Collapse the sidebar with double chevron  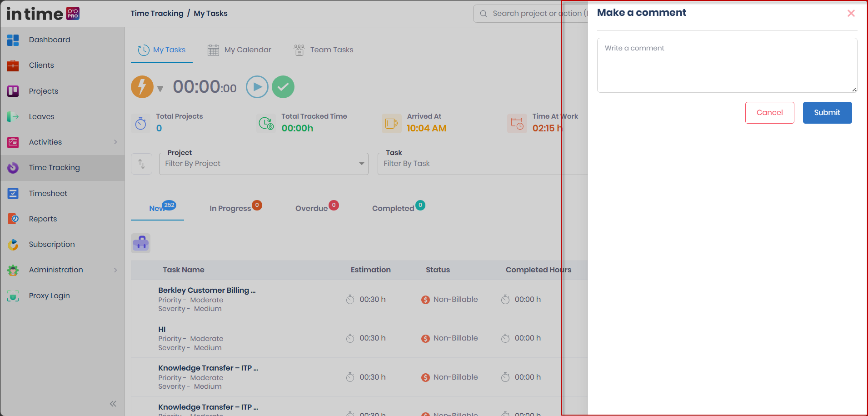pos(113,404)
